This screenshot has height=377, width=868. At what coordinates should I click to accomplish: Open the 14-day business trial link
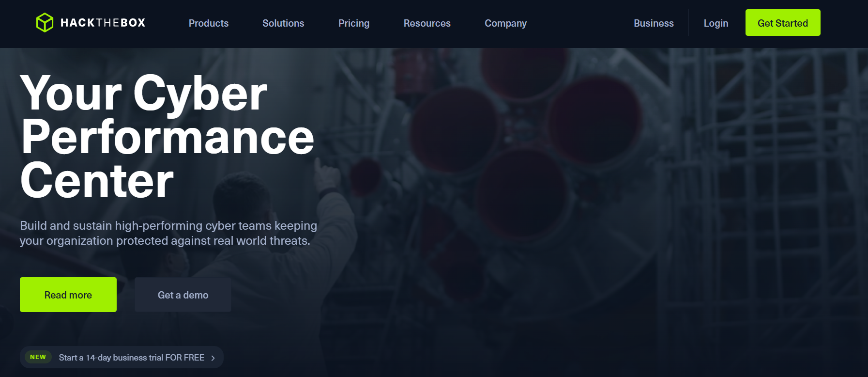(x=131, y=358)
